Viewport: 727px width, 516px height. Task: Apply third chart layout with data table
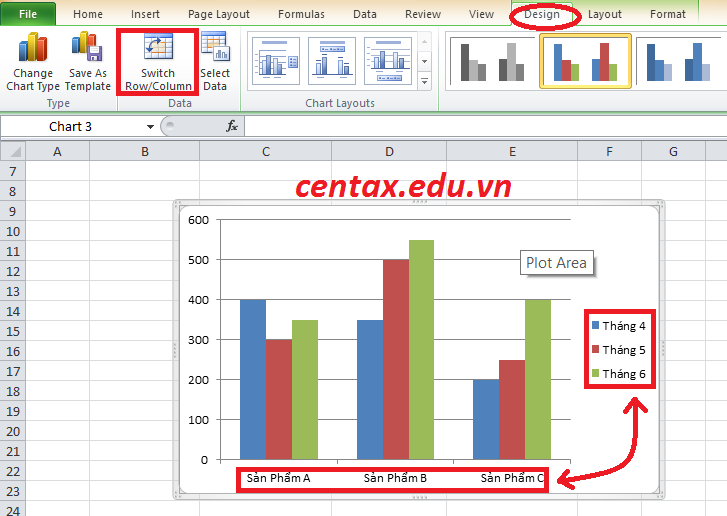point(388,61)
